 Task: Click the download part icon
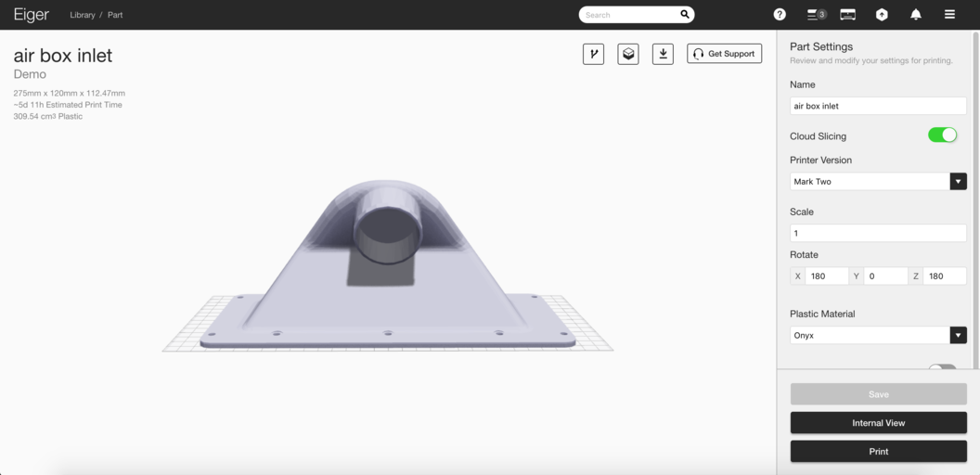point(663,54)
